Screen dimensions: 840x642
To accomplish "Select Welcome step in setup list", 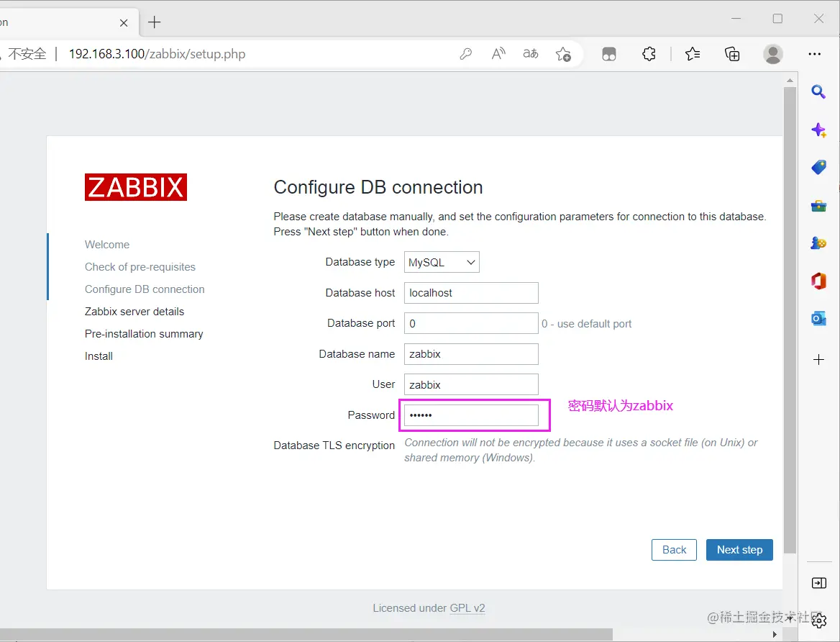I will [107, 245].
